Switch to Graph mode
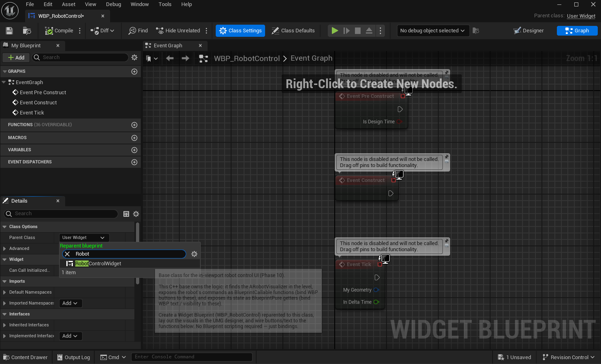 [577, 31]
